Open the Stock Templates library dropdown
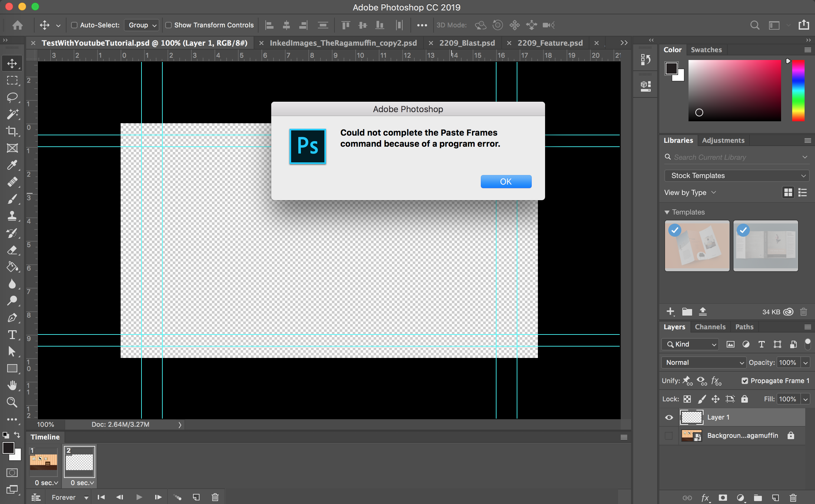The image size is (815, 504). point(736,176)
